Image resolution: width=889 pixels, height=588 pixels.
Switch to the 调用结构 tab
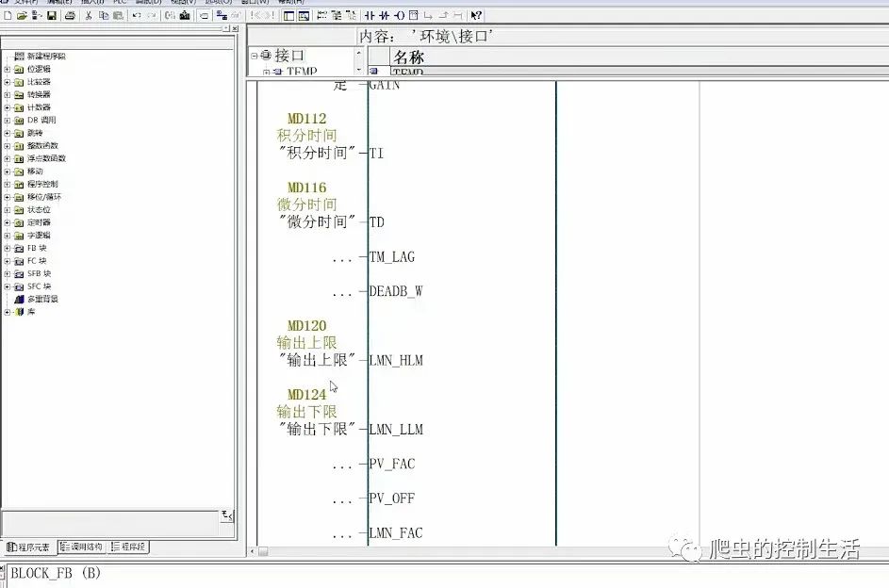[81, 547]
